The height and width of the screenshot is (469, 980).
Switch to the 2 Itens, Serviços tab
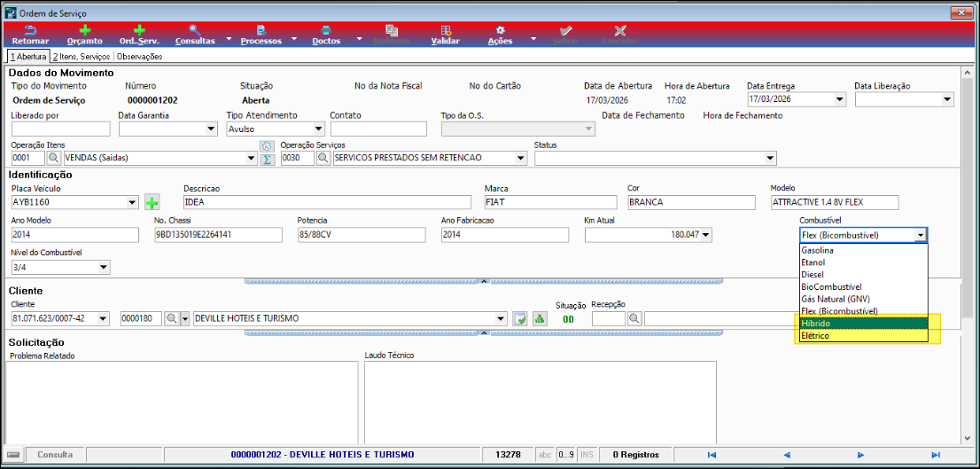tap(82, 57)
